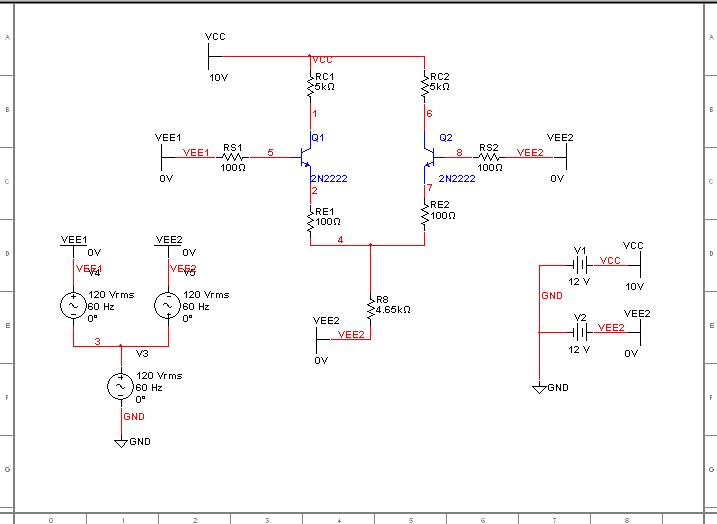This screenshot has width=717, height=524.
Task: Click ground symbol below V3 source
Action: (121, 444)
